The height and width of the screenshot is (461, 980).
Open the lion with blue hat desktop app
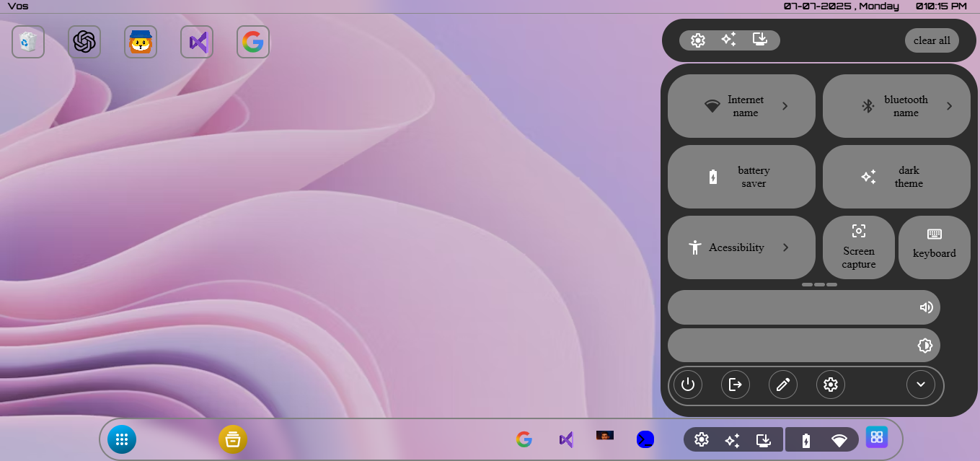point(141,42)
